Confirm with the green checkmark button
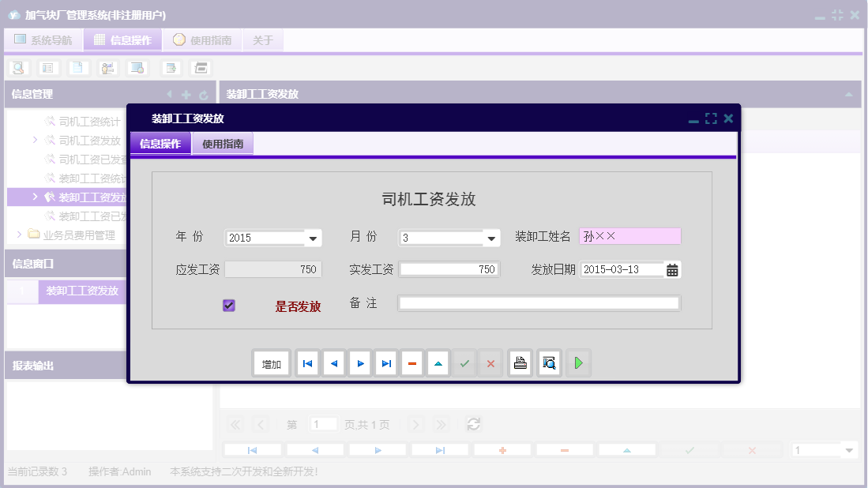 click(464, 363)
